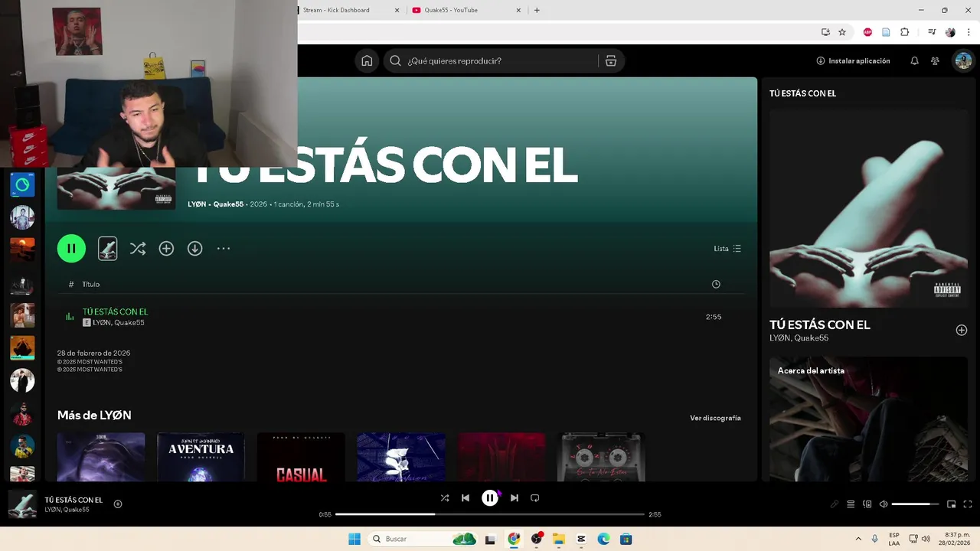Image resolution: width=980 pixels, height=551 pixels.
Task: Toggle shuffle for the album
Action: pyautogui.click(x=138, y=249)
